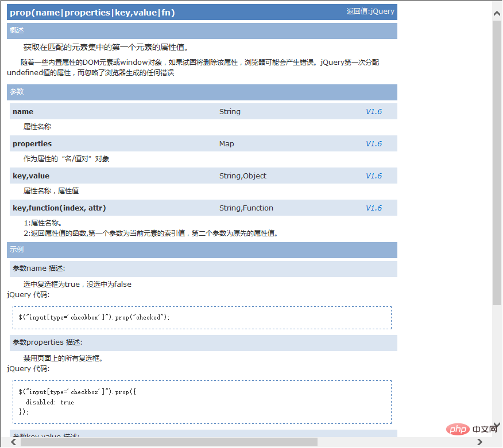Click the String type in name row

pos(230,111)
